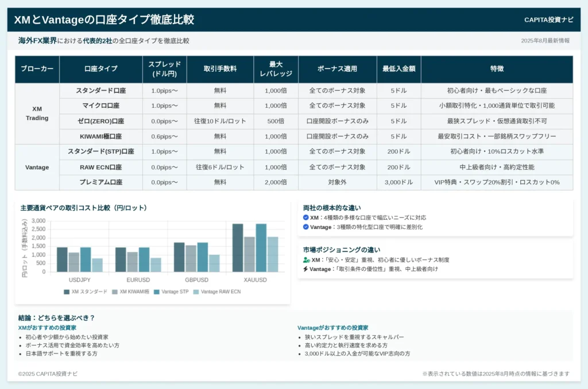Click the 最低入金額 column header
This screenshot has height=389, width=588.
(399, 69)
